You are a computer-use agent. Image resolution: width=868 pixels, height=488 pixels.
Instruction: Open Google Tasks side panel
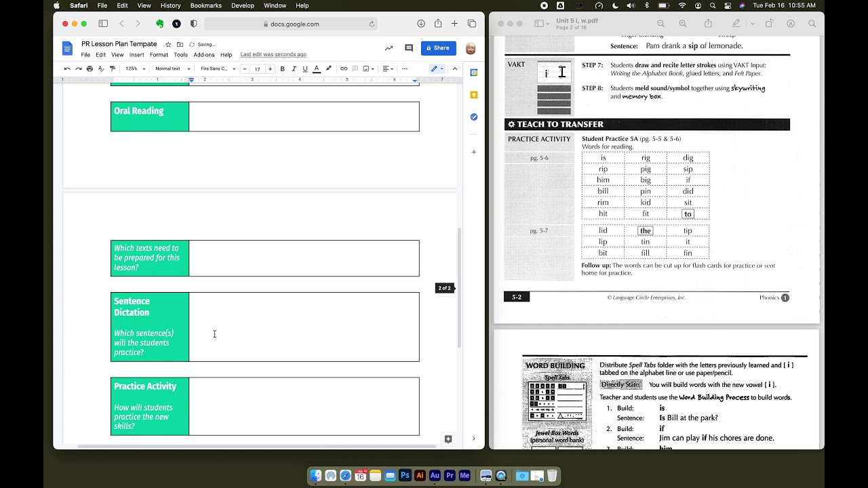pos(474,117)
